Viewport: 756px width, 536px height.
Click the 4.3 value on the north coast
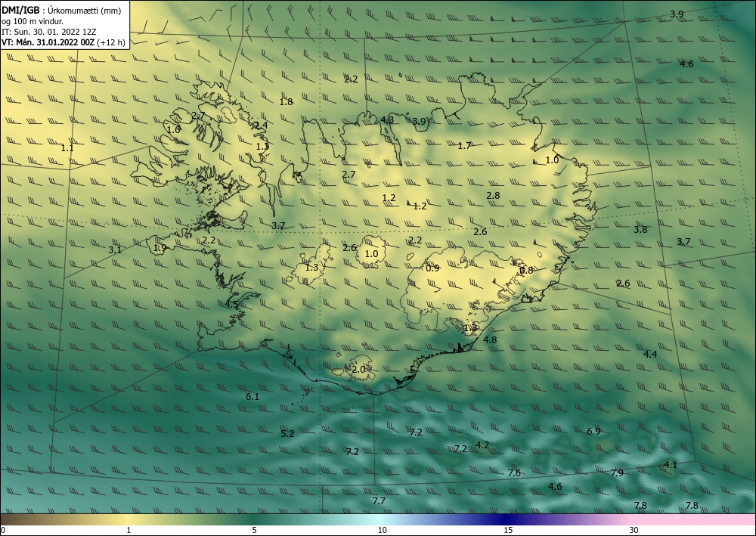pos(387,120)
